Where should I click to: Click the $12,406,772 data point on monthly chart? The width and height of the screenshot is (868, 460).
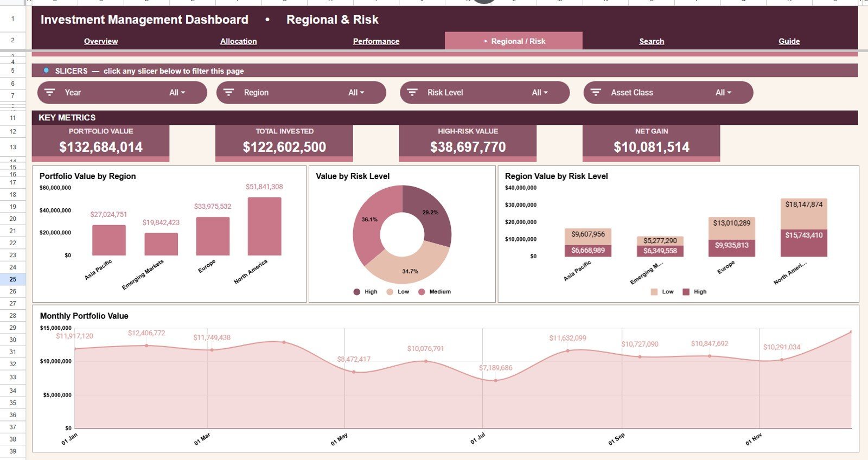(x=146, y=346)
